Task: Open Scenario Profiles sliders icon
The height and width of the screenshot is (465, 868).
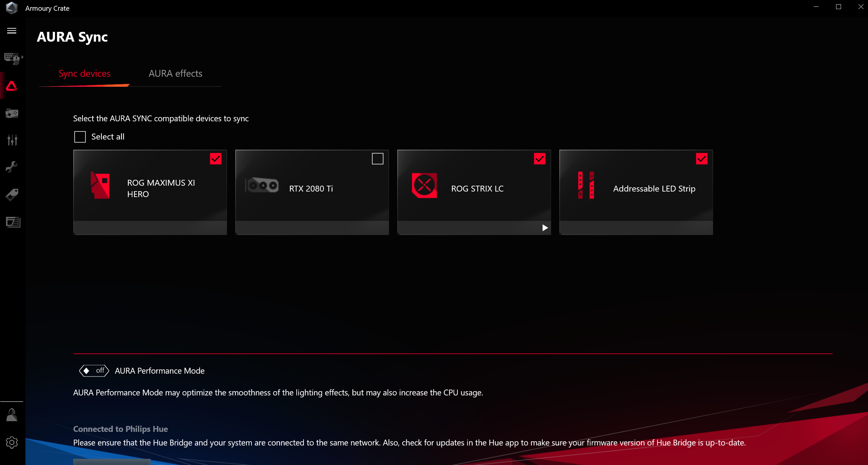Action: click(12, 140)
